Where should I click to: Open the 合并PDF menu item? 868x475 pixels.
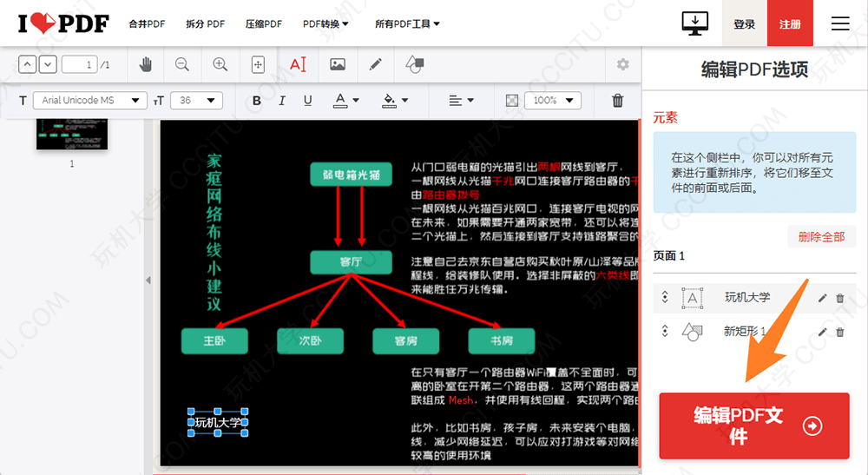coord(147,23)
